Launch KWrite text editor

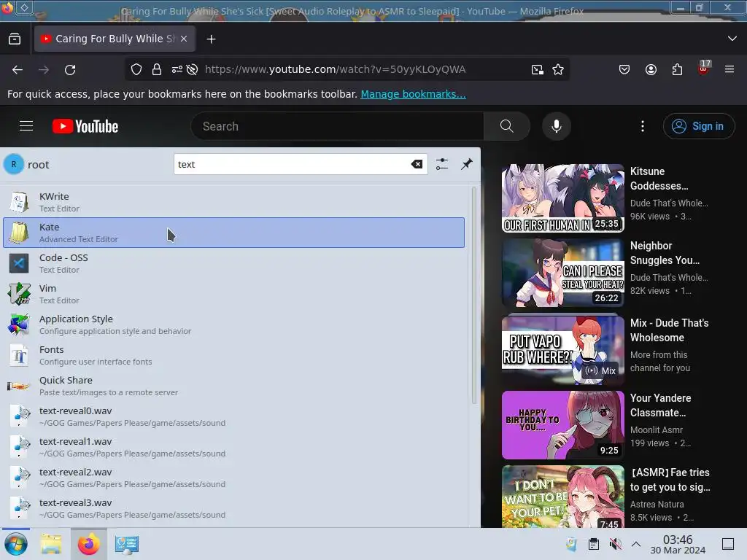pyautogui.click(x=234, y=202)
